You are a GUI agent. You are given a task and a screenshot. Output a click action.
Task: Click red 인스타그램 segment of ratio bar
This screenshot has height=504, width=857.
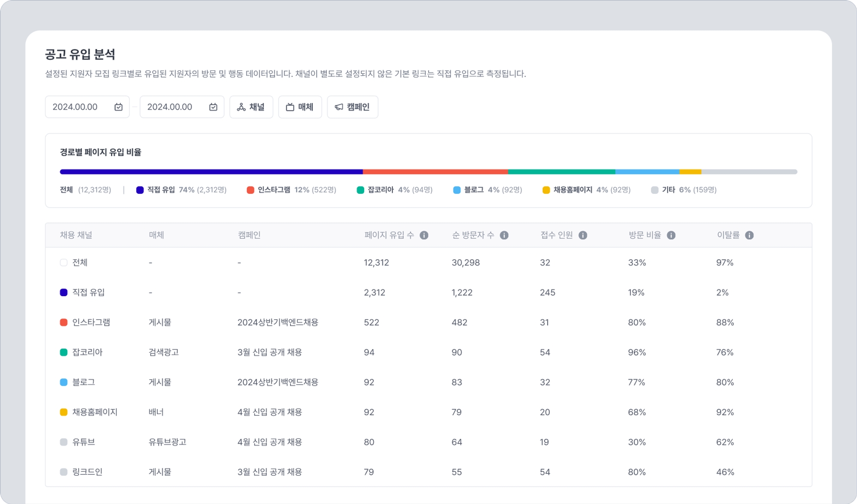click(435, 172)
